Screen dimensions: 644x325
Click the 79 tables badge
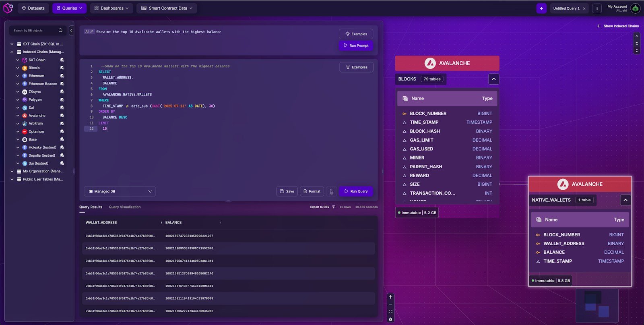tap(432, 79)
